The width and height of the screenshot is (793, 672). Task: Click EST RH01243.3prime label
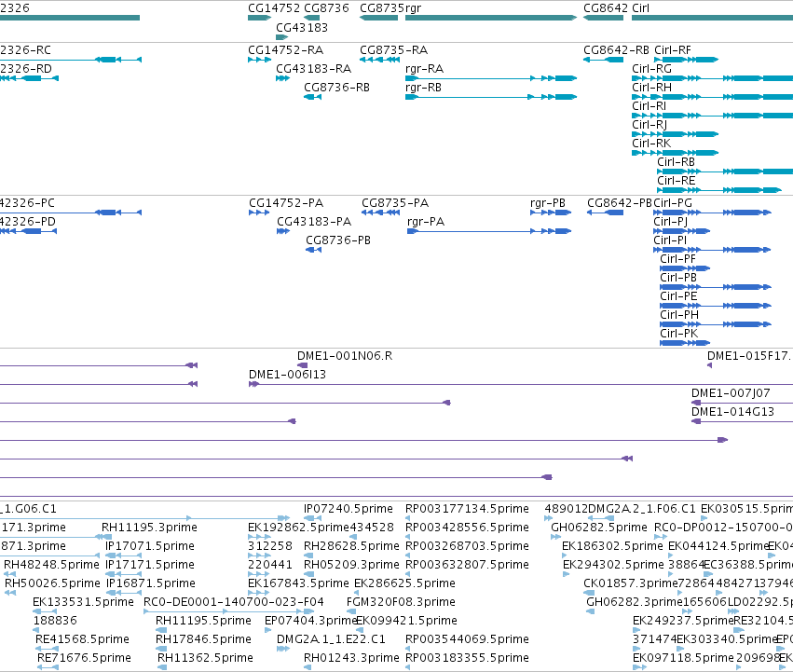351,658
